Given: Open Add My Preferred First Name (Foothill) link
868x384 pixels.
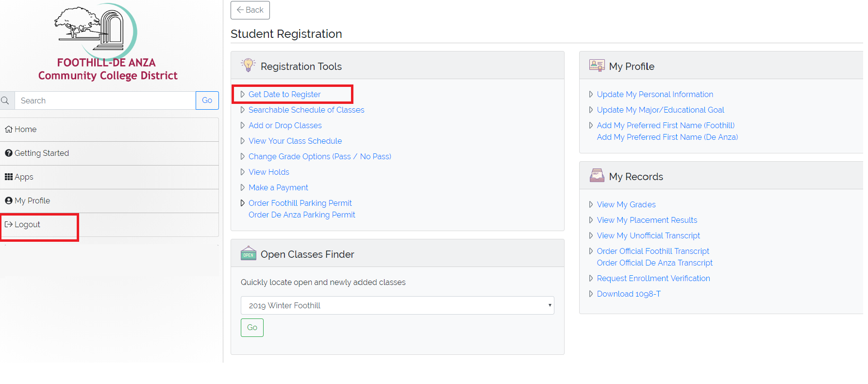Looking at the screenshot, I should coord(666,125).
